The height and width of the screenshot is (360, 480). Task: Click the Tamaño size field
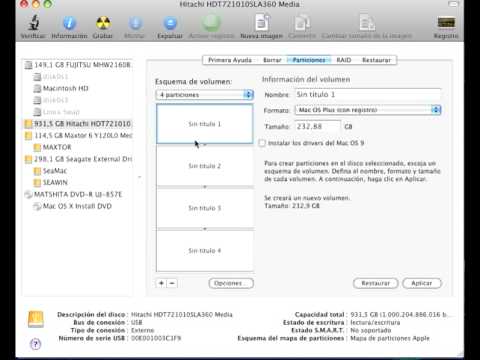tap(318, 126)
